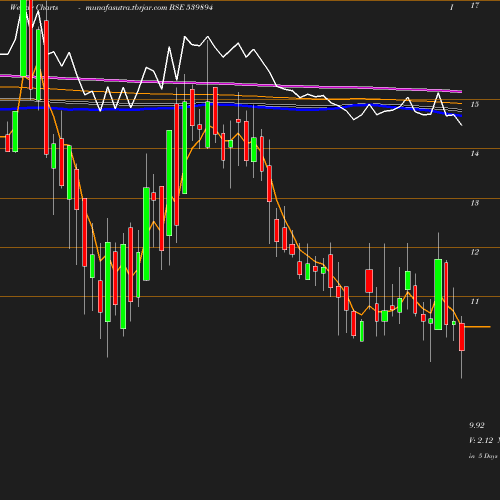Select the price axis label 12
The width and height of the screenshot is (500, 500).
click(475, 252)
